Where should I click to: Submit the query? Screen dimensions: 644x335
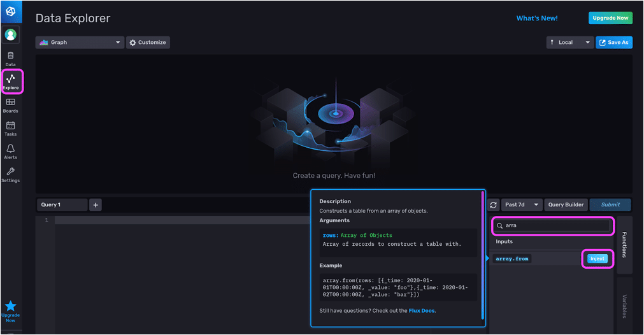point(610,205)
